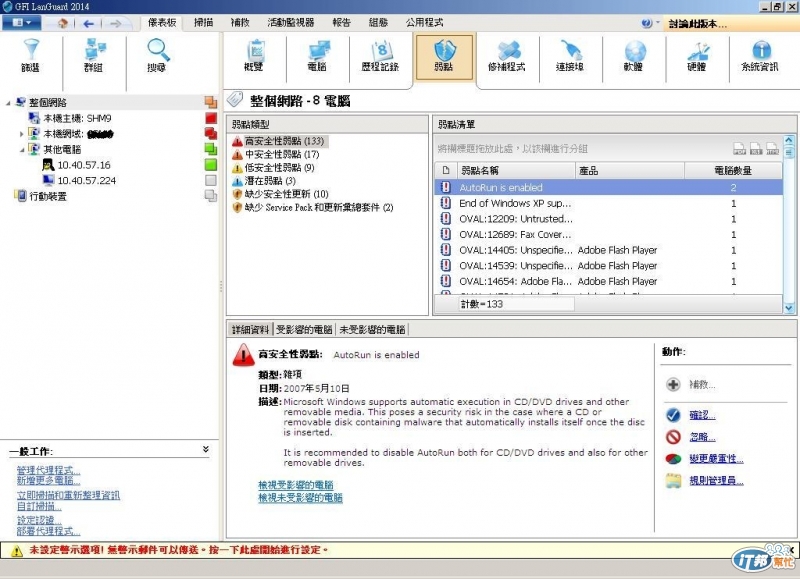
Task: Expand the 本機網域 tree node
Action: [21, 134]
